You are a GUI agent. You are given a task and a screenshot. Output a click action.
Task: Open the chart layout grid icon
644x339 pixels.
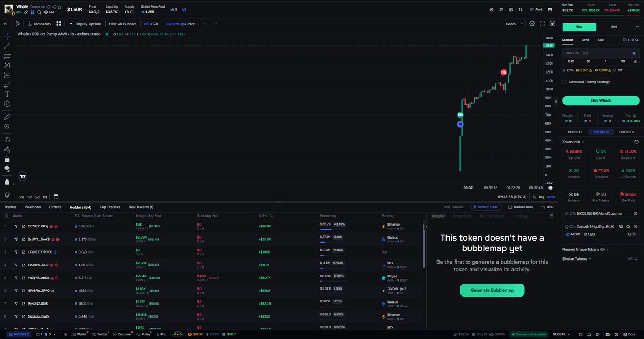pos(58,24)
